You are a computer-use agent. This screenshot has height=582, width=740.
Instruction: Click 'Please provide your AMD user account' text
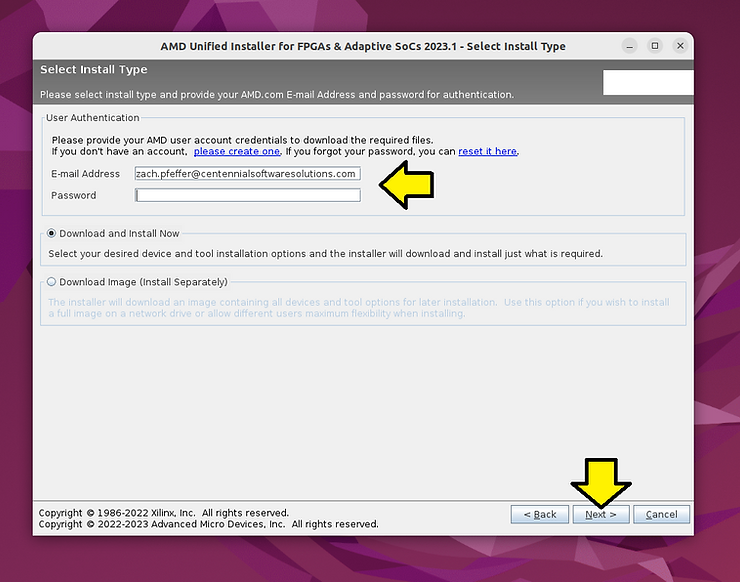(x=242, y=140)
